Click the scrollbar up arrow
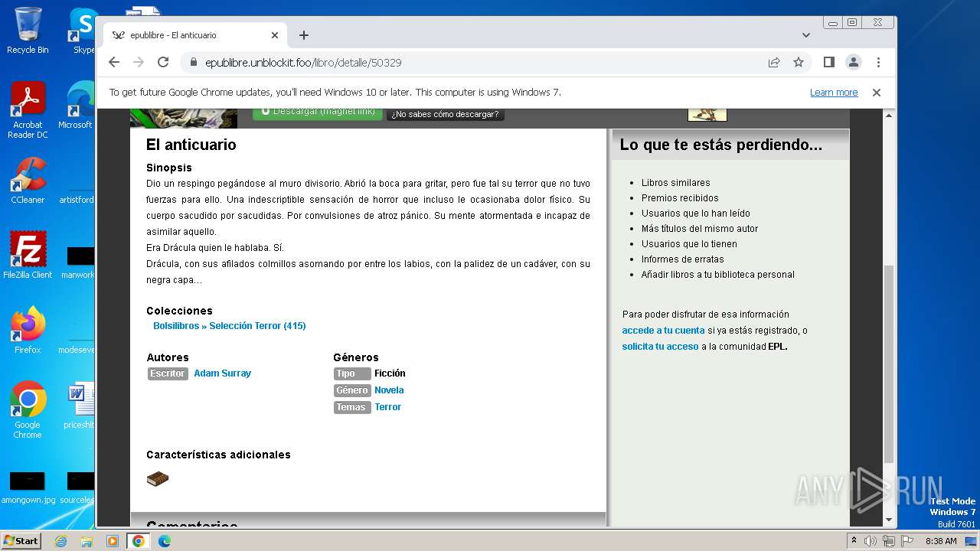This screenshot has width=980, height=551. click(x=889, y=116)
